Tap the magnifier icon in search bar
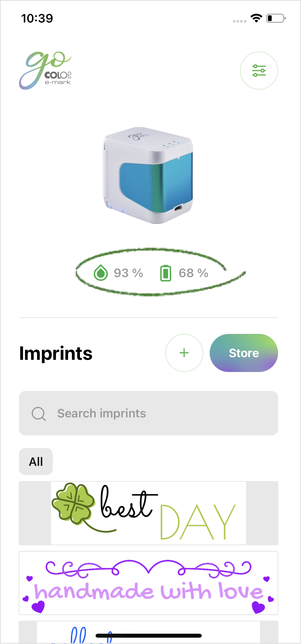The width and height of the screenshot is (301, 644). (39, 413)
